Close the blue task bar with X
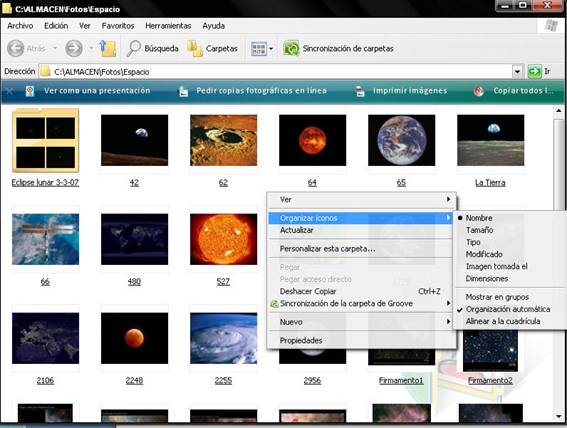Image resolution: width=567 pixels, height=428 pixels. [10, 91]
